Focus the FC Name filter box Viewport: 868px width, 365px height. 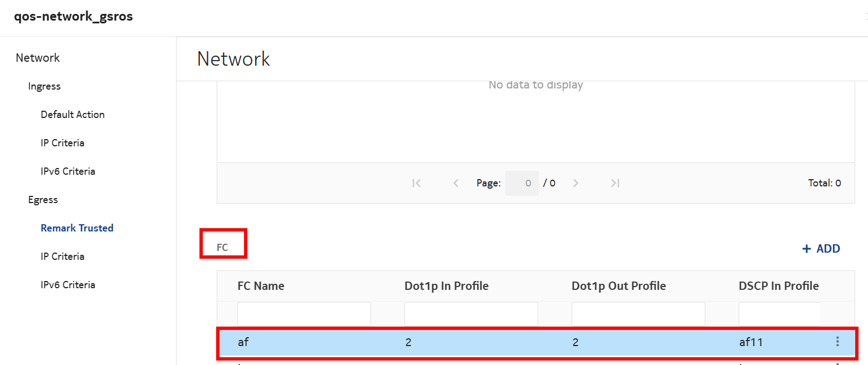point(304,314)
